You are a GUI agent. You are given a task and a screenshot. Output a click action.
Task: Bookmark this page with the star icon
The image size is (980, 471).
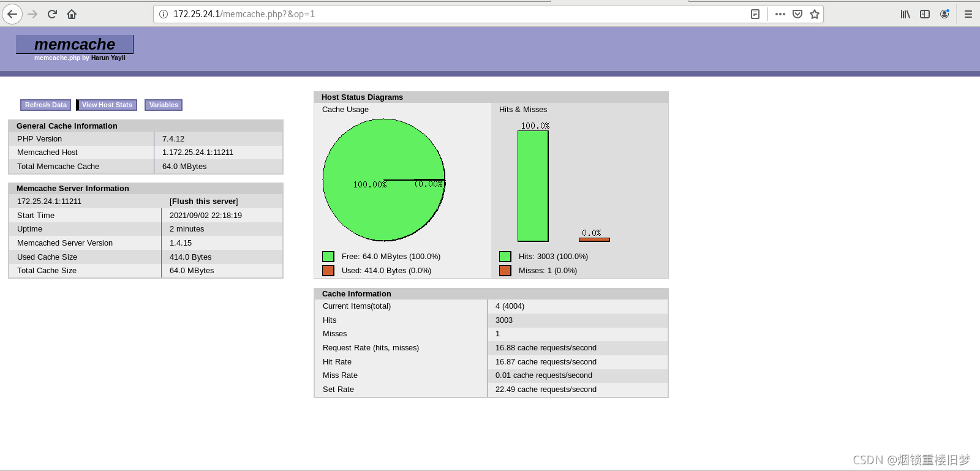point(815,14)
